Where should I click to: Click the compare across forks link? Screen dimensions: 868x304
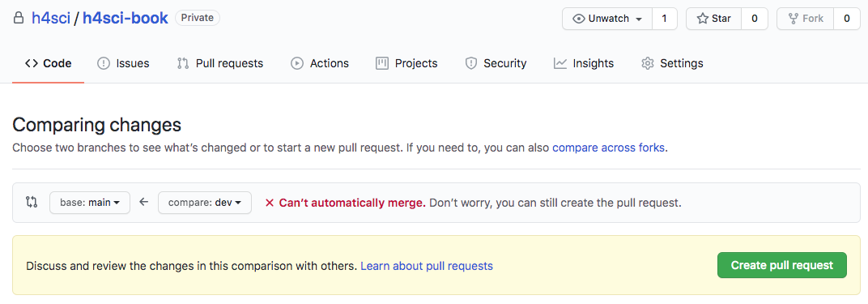[608, 148]
